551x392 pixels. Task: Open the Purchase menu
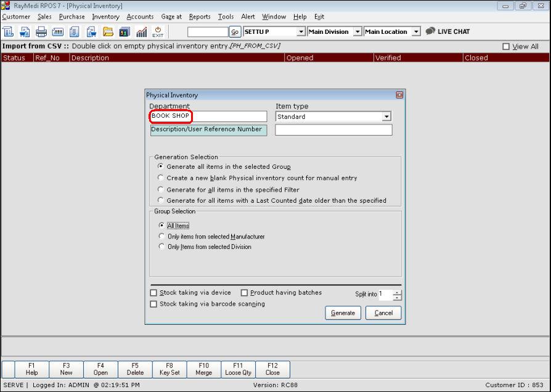(71, 17)
